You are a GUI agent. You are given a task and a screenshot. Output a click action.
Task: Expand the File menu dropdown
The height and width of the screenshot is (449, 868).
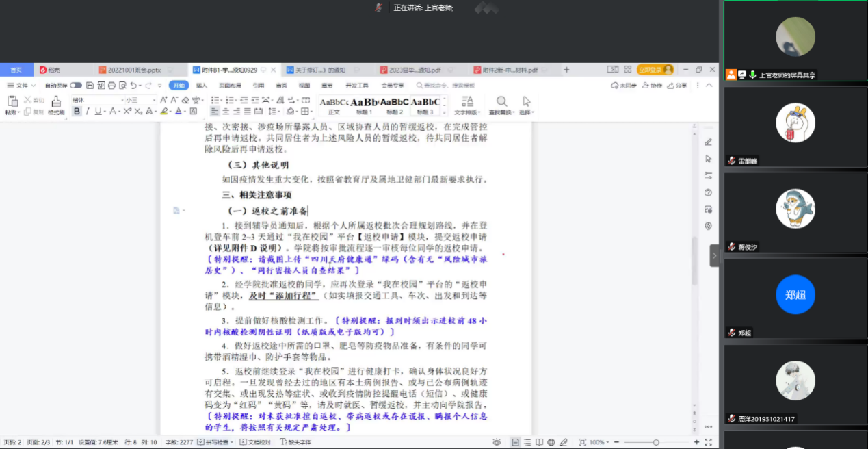(21, 86)
